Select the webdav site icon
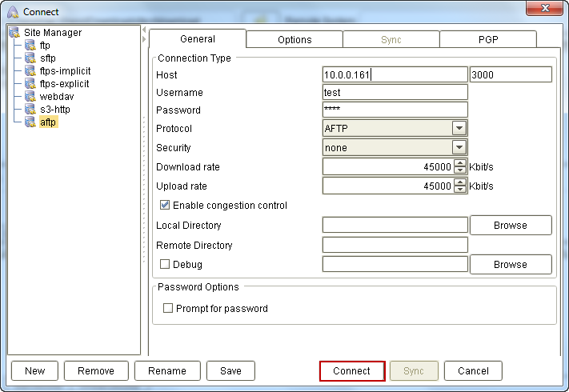The height and width of the screenshot is (392, 569). pos(30,97)
